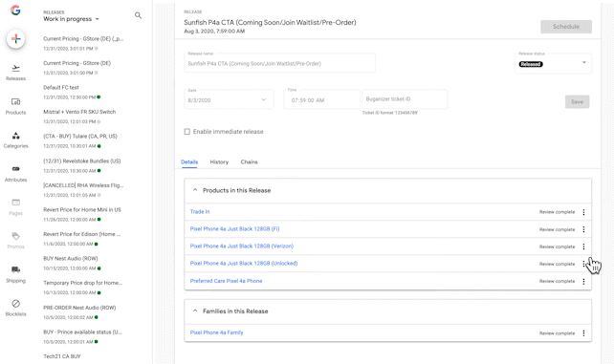The height and width of the screenshot is (364, 614).
Task: Select release BUY Nest Audio (ROW)
Action: click(x=72, y=263)
